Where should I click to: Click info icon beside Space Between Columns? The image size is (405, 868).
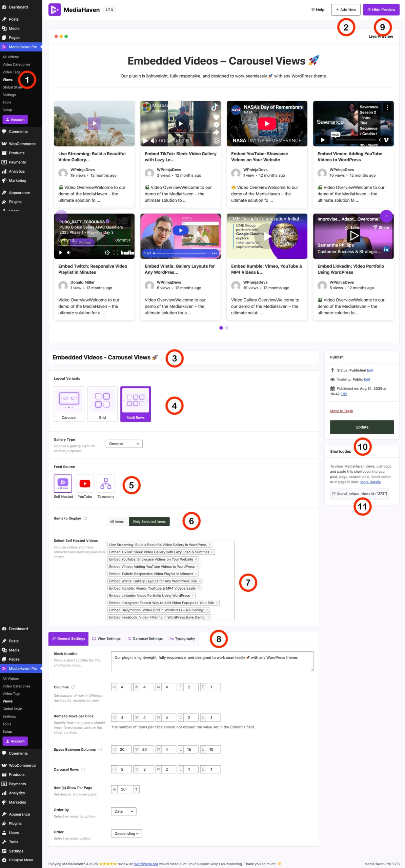[100, 749]
